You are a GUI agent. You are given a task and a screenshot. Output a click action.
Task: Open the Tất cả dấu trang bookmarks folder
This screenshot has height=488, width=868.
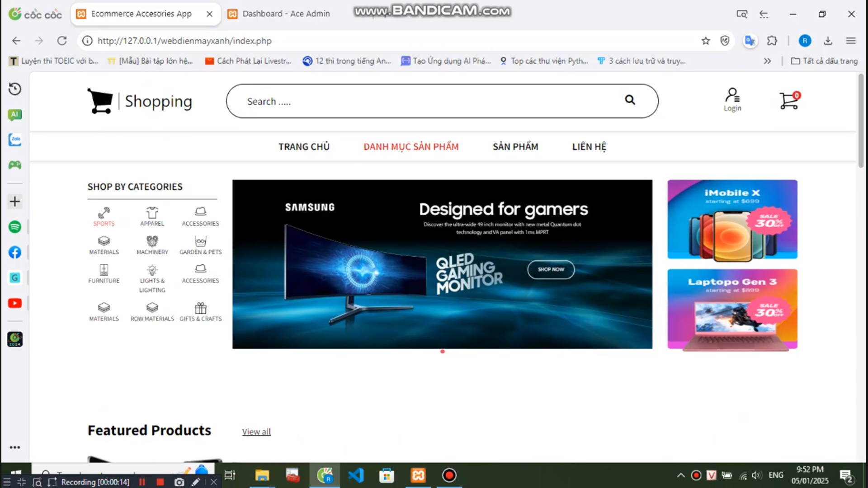pos(824,61)
